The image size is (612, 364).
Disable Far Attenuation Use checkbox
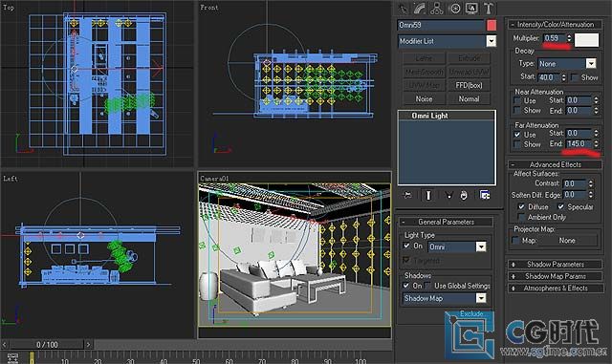(517, 135)
